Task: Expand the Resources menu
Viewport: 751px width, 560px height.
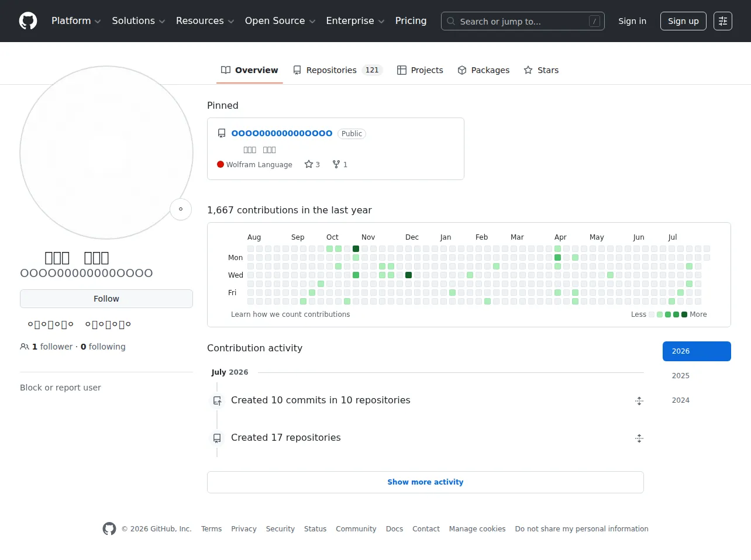Action: click(205, 21)
